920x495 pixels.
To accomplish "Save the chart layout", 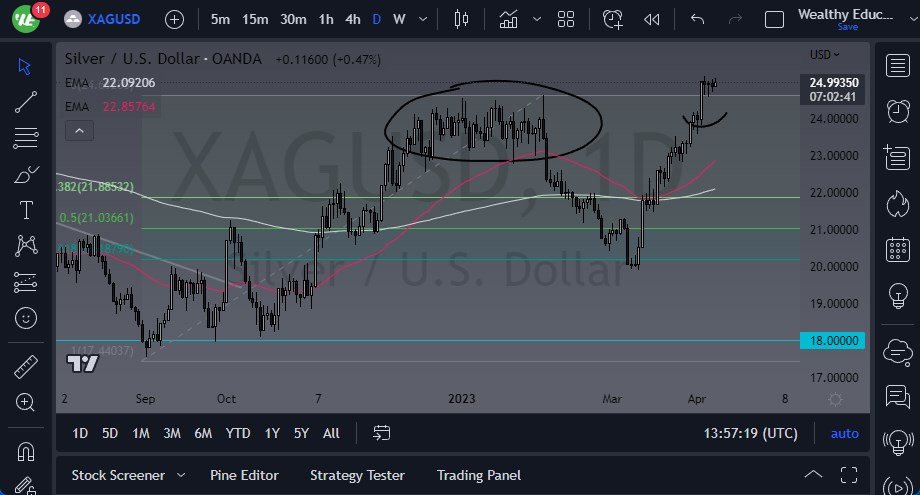I will [847, 27].
